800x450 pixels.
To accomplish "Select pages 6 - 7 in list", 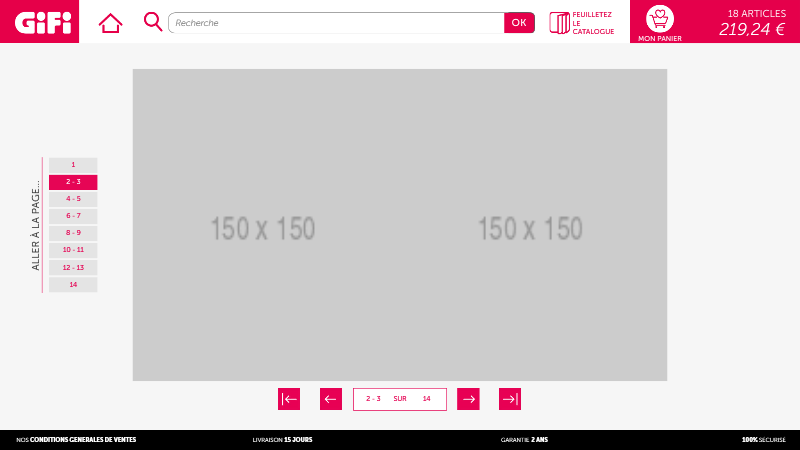I will [x=73, y=216].
